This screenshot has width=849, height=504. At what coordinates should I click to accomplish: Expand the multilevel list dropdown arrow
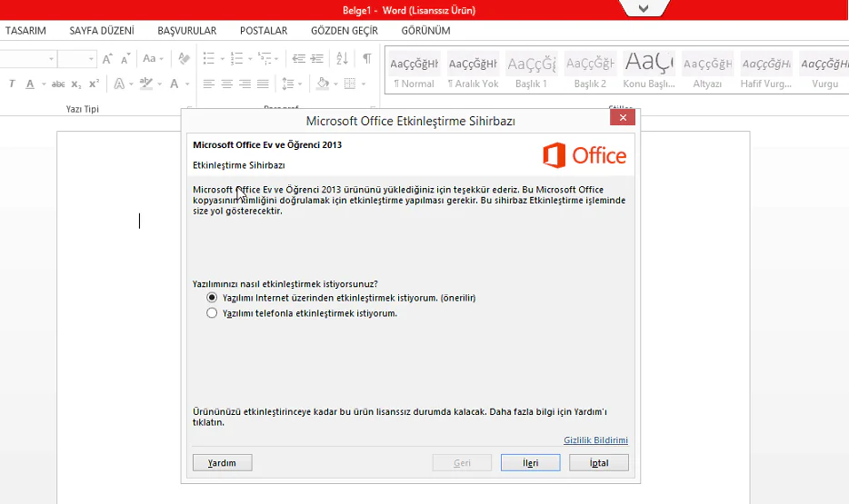[x=276, y=59]
